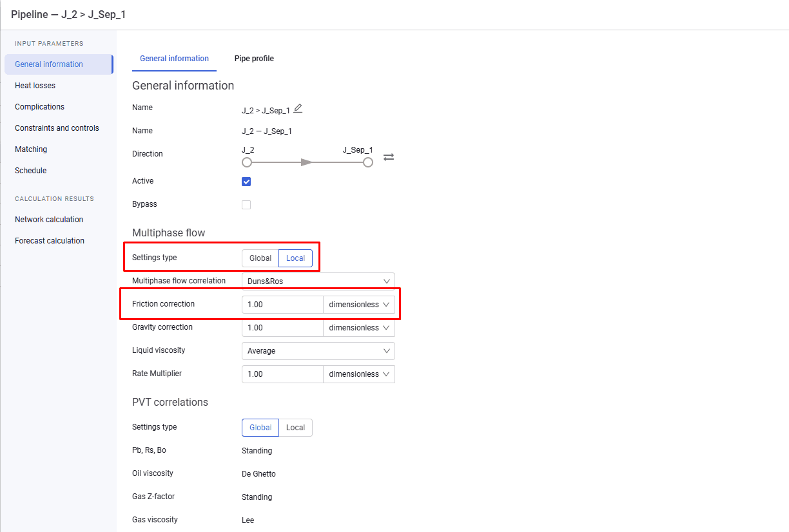The width and height of the screenshot is (789, 532).
Task: Focus the Friction correction value field
Action: tap(282, 305)
